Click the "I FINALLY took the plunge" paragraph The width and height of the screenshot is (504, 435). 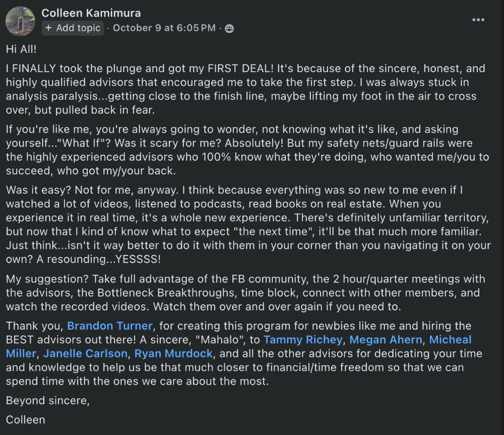tap(241, 89)
